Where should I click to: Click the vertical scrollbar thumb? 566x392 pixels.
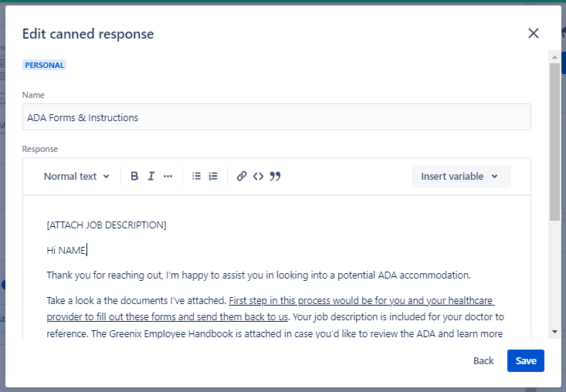[x=554, y=141]
